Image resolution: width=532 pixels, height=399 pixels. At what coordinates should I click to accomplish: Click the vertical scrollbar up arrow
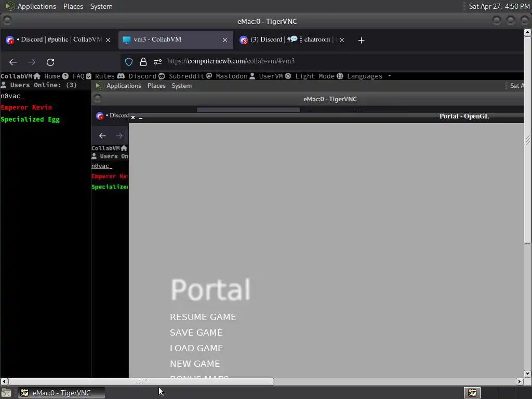527,33
